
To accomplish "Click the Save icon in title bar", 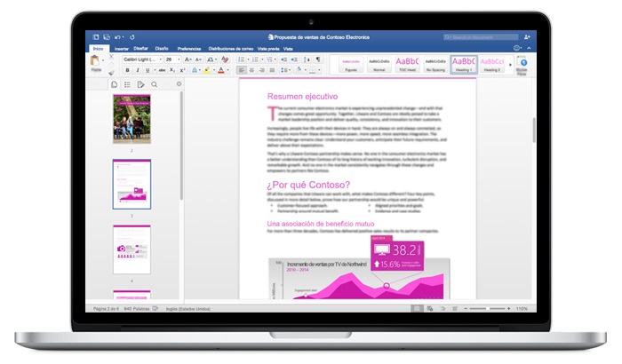I will [107, 37].
